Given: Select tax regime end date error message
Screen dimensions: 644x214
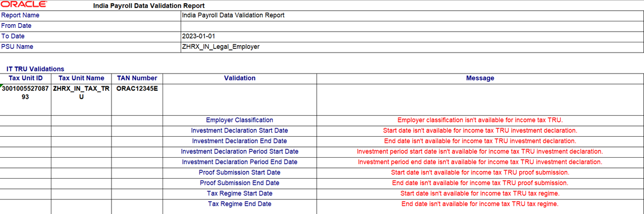Looking at the screenshot, I should (480, 204).
